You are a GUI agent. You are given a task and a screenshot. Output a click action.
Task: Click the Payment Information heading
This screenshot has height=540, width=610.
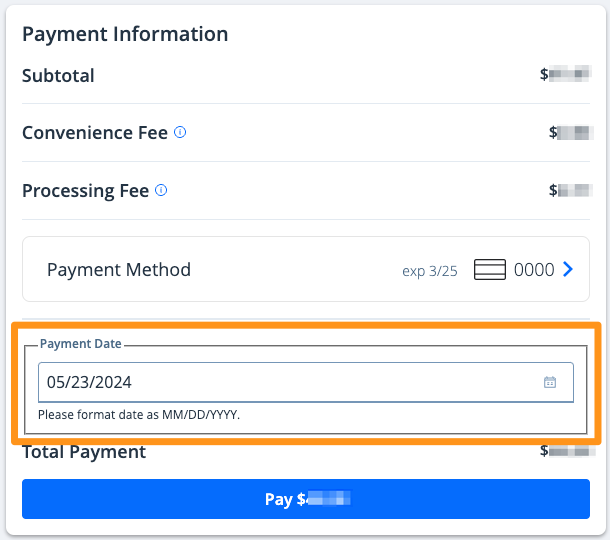pyautogui.click(x=125, y=34)
